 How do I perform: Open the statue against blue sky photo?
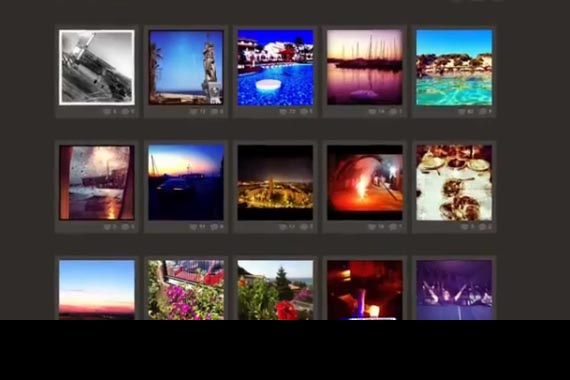186,67
